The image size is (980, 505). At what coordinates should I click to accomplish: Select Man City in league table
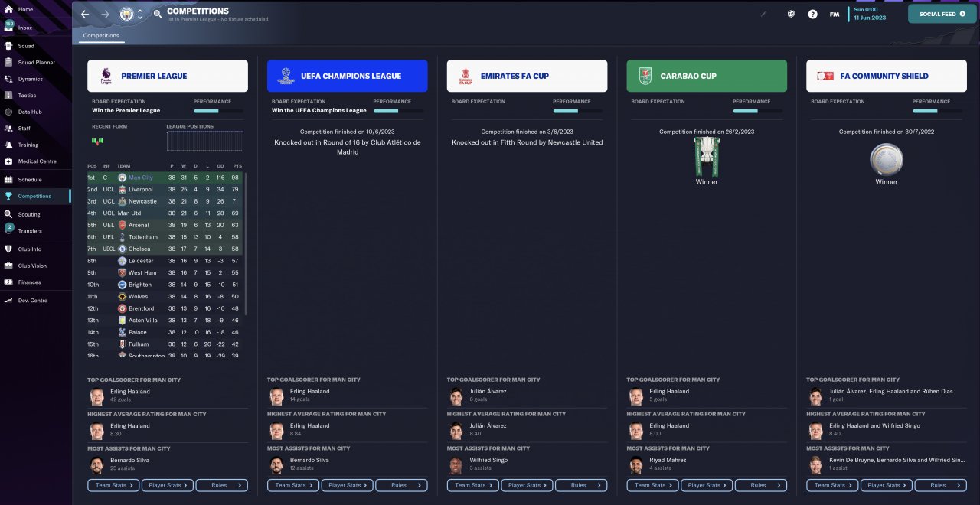pyautogui.click(x=165, y=178)
